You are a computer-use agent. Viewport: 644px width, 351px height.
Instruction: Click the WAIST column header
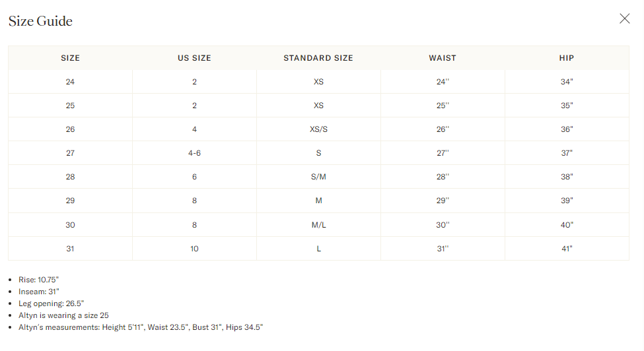point(443,58)
